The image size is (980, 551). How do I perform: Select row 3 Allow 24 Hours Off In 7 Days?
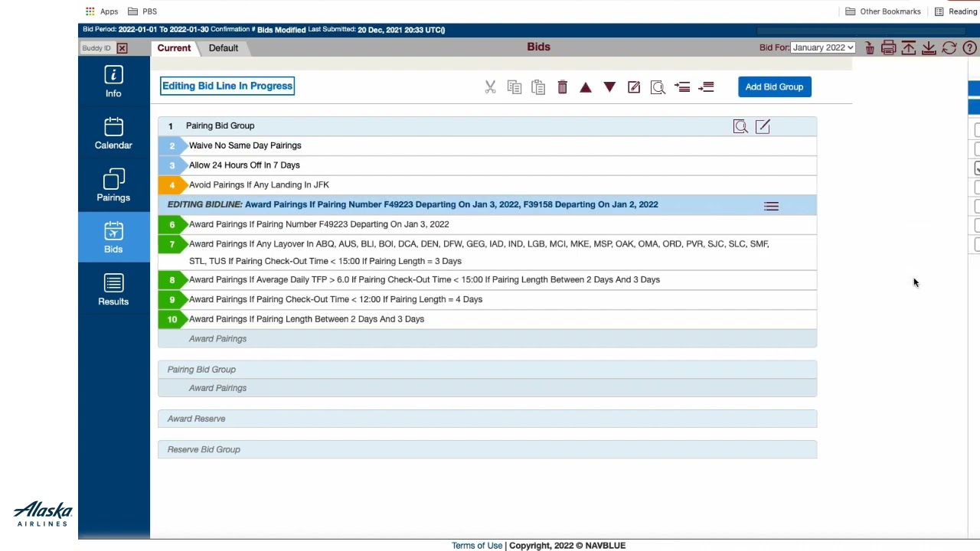(487, 165)
